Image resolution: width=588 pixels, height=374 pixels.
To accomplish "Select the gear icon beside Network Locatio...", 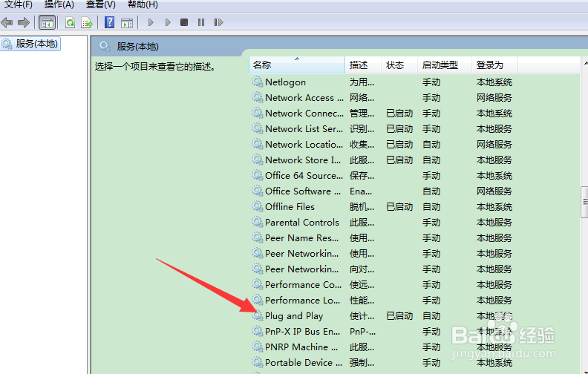I will tap(257, 144).
